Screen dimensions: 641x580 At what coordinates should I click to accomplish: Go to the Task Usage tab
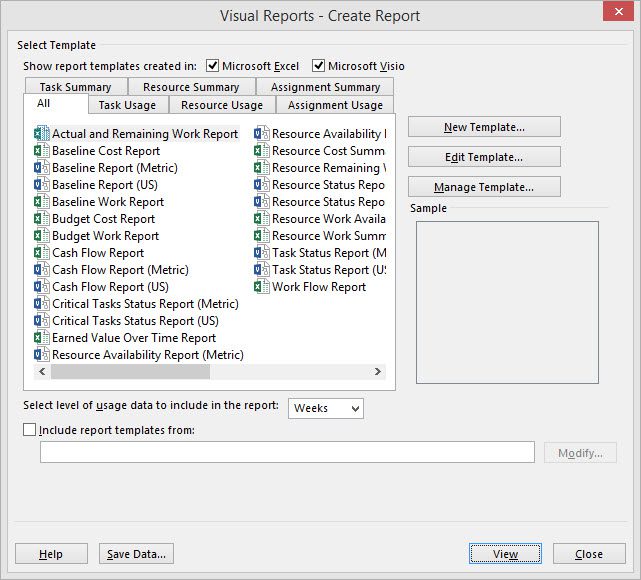[x=128, y=105]
